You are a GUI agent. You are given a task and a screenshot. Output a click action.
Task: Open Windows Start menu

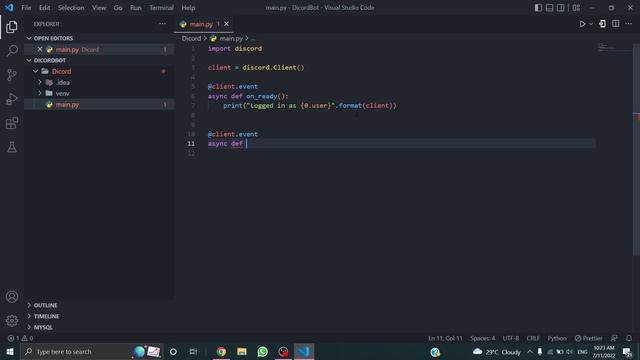10,351
